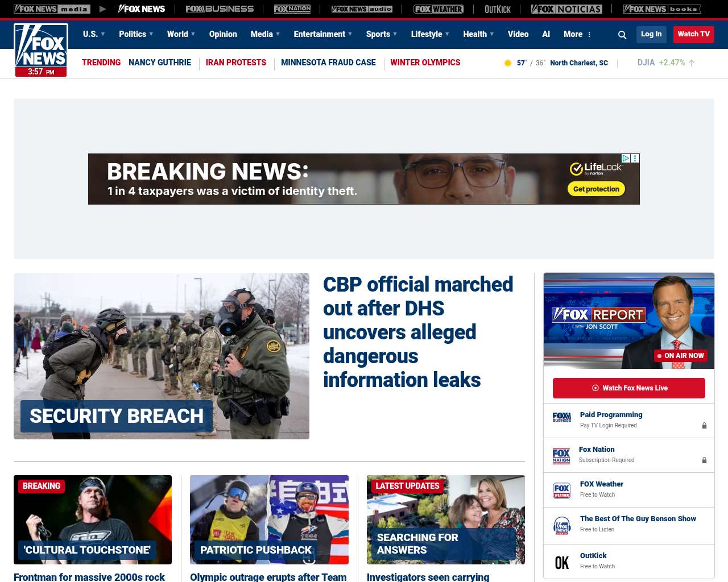Image resolution: width=728 pixels, height=582 pixels.
Task: Select trending topic Iran Protests
Action: 236,63
